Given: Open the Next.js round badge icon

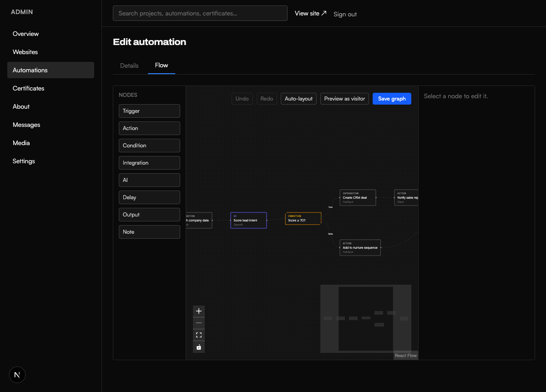Looking at the screenshot, I should point(17,375).
